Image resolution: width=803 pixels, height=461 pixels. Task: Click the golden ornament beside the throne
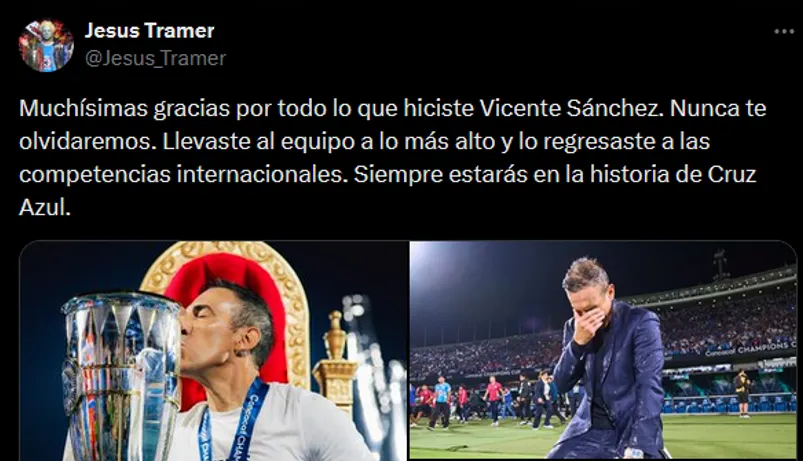pos(335,359)
